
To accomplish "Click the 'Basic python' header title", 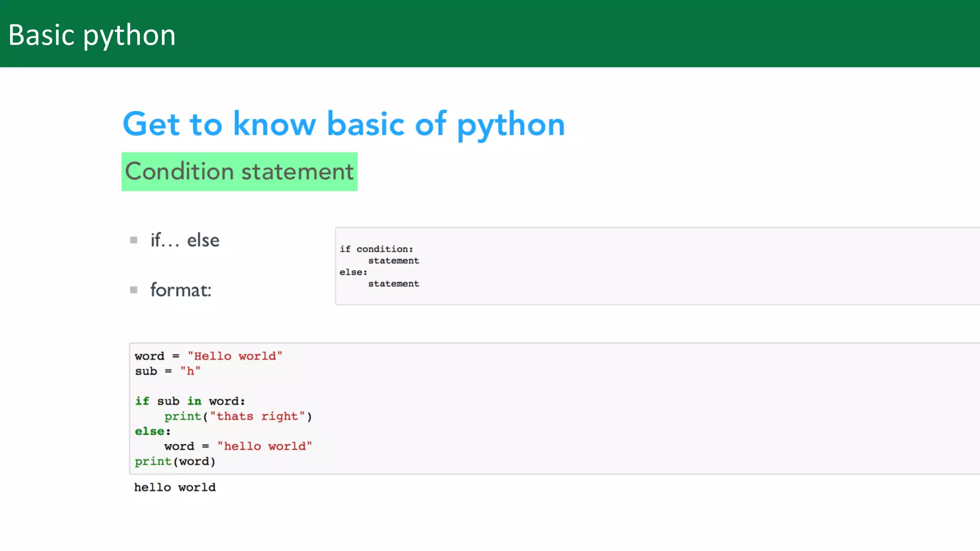I will tap(92, 35).
